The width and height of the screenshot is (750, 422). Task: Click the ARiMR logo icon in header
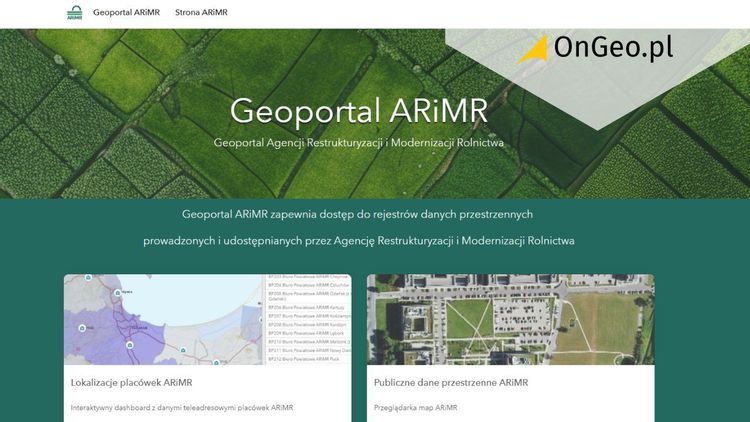75,12
